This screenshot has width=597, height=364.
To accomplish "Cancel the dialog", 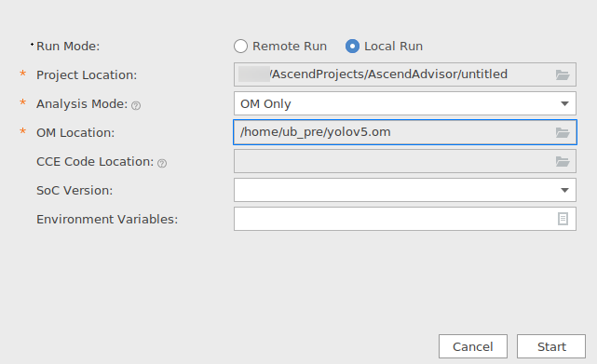I will pyautogui.click(x=473, y=346).
